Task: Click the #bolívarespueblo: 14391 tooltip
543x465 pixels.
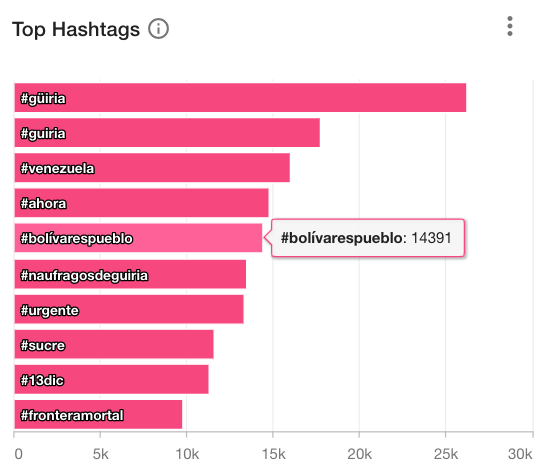Action: [367, 238]
